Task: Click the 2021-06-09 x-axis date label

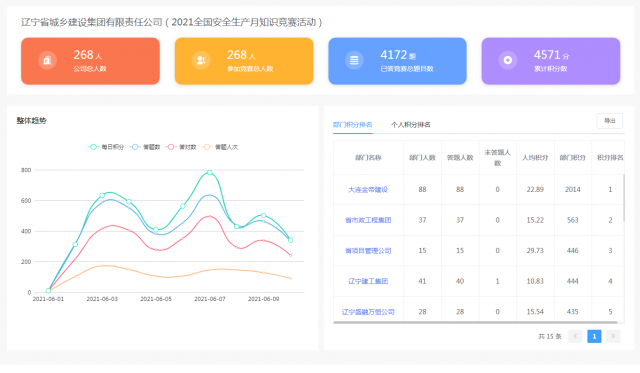Action: pyautogui.click(x=264, y=299)
